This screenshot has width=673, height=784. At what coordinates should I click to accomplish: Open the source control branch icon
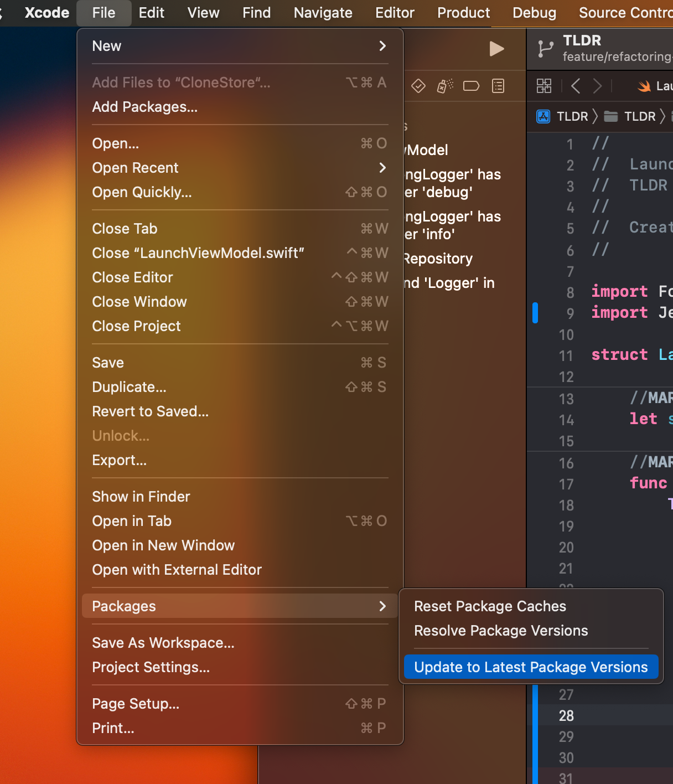coord(545,49)
